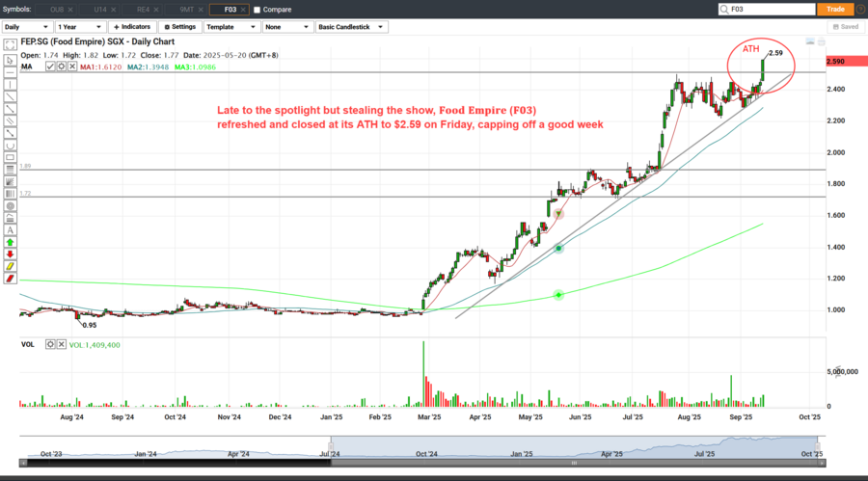Select the Fibonacci retracement tool
The height and width of the screenshot is (481, 868).
(10, 170)
